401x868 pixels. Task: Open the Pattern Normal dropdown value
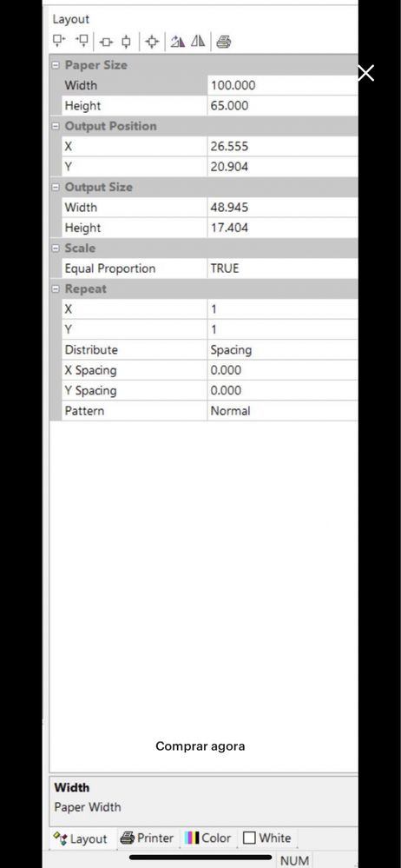click(283, 411)
